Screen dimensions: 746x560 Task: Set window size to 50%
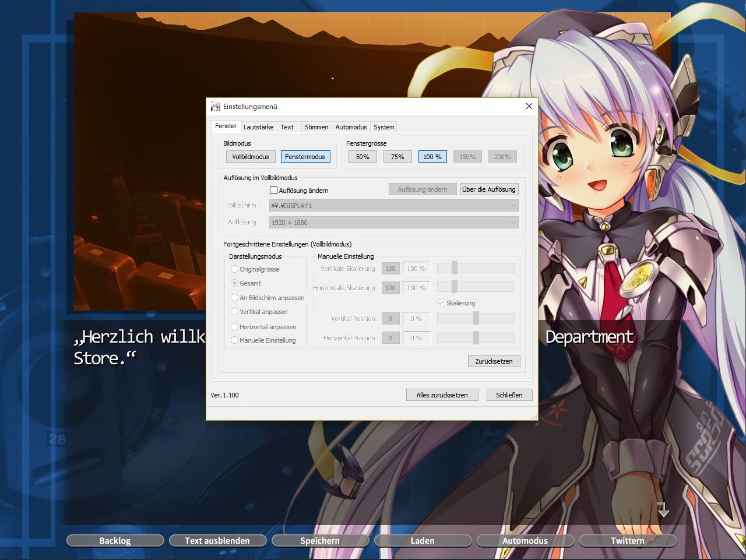pyautogui.click(x=363, y=157)
